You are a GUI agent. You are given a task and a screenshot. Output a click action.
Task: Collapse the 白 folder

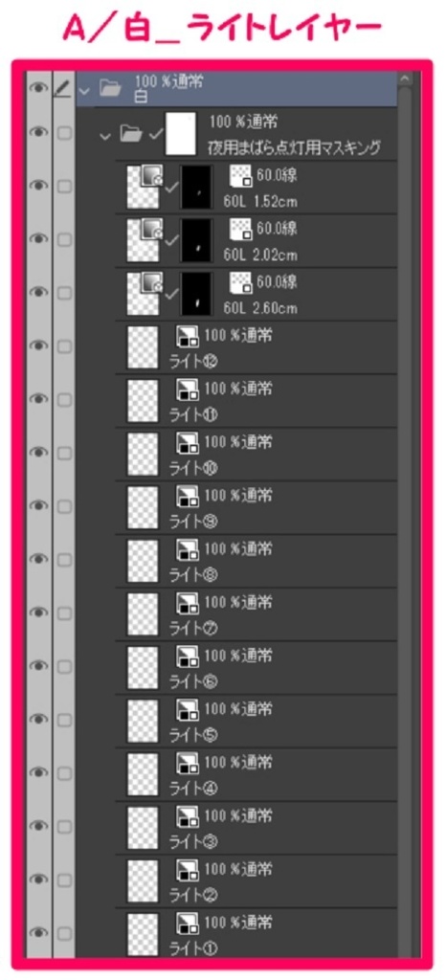pyautogui.click(x=85, y=90)
